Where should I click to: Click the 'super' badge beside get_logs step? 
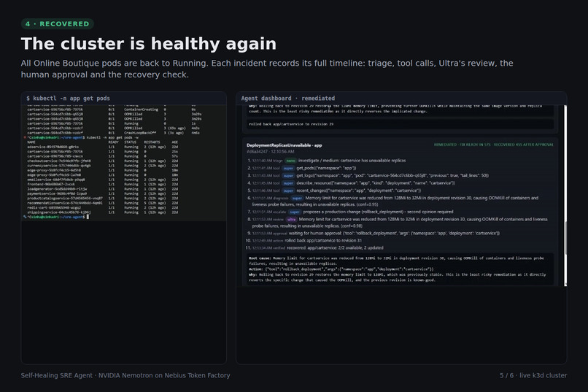coord(288,175)
